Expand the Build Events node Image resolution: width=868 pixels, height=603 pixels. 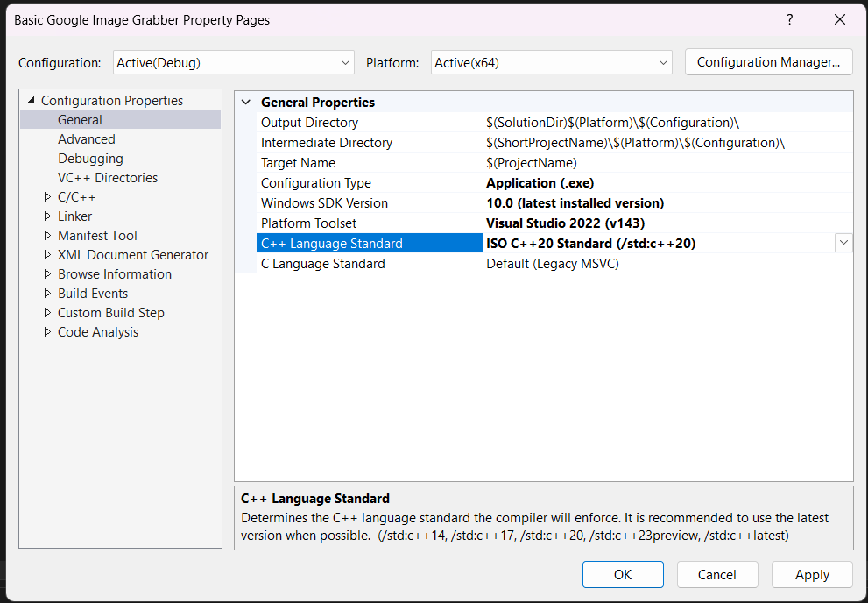click(x=47, y=294)
